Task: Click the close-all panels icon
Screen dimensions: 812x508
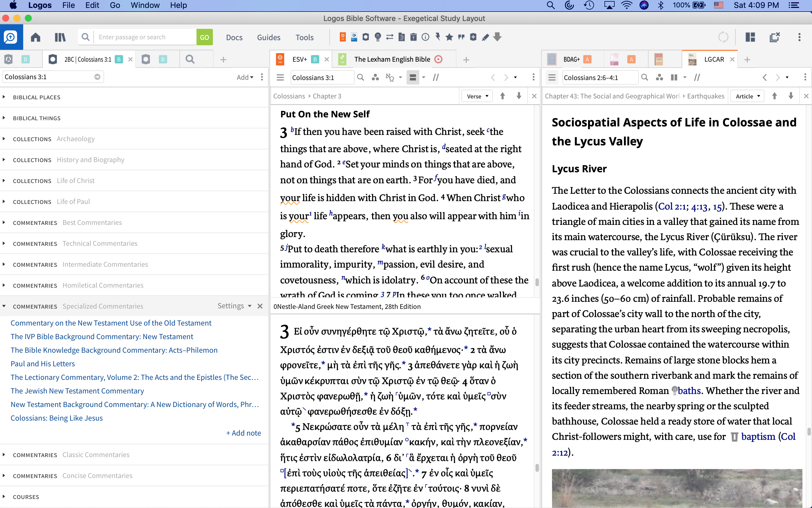Action: click(774, 37)
